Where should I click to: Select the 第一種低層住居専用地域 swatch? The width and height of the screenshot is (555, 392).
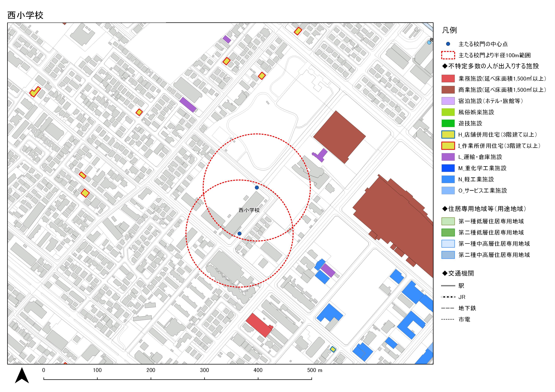pyautogui.click(x=448, y=221)
